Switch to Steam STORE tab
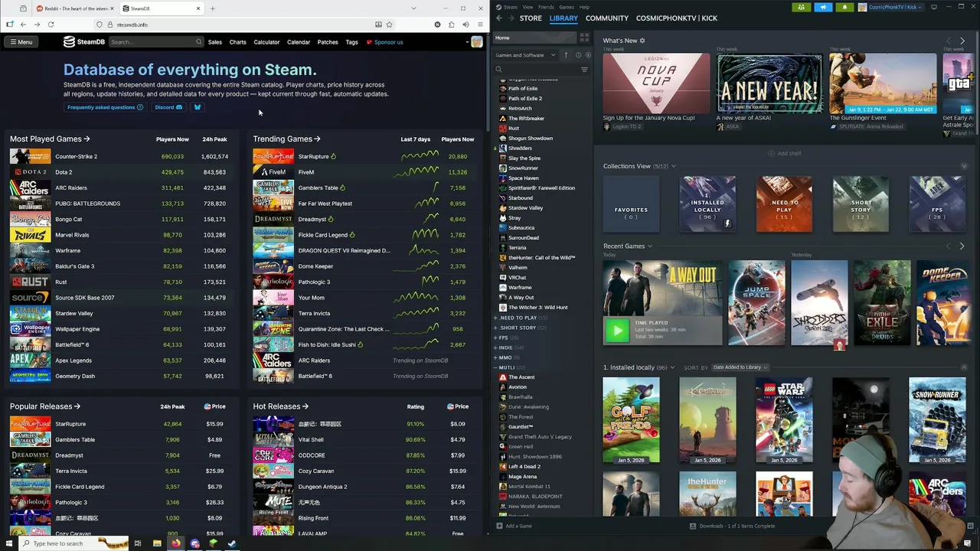The height and width of the screenshot is (551, 980). (531, 18)
